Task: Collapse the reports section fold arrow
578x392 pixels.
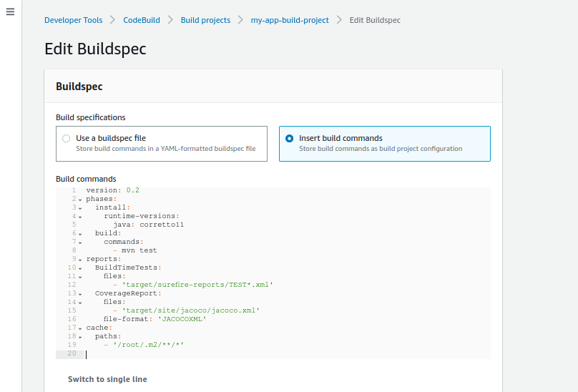Action: 80,260
